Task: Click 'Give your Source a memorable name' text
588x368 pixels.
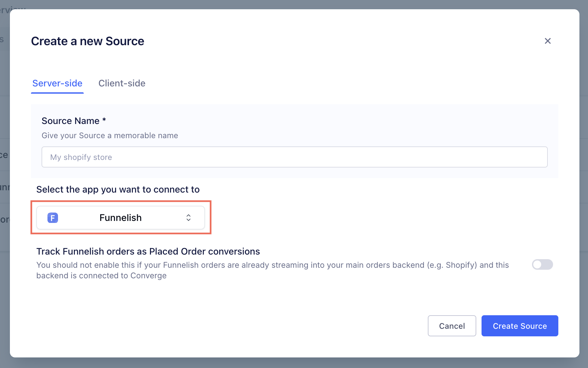Action: pyautogui.click(x=110, y=136)
